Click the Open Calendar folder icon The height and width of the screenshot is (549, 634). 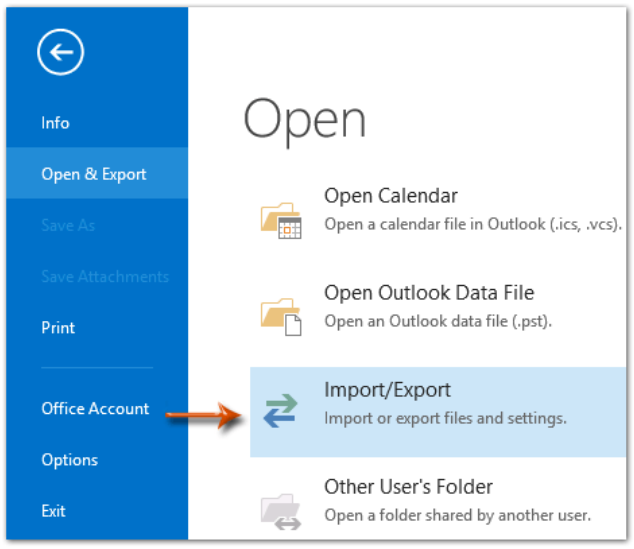pos(281,221)
